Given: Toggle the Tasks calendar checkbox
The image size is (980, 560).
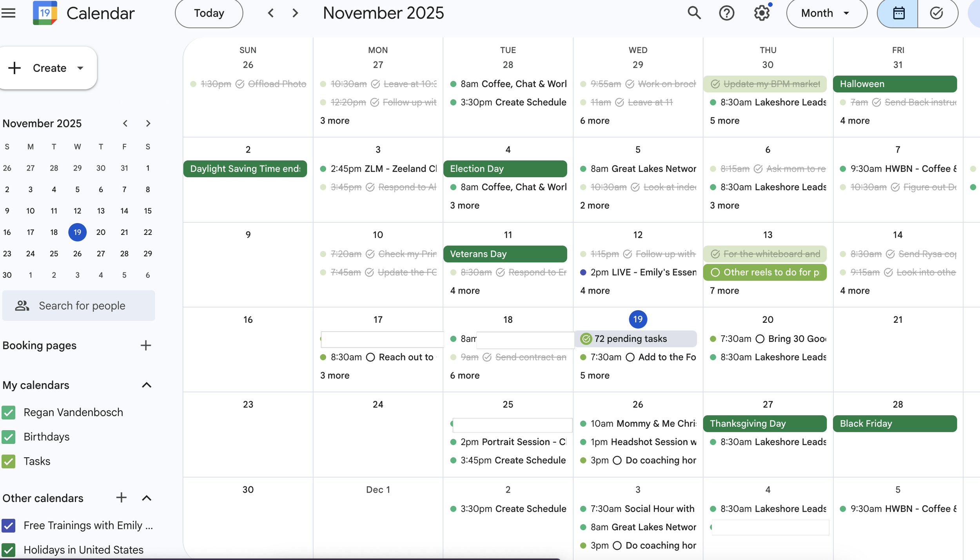Looking at the screenshot, I should tap(9, 461).
